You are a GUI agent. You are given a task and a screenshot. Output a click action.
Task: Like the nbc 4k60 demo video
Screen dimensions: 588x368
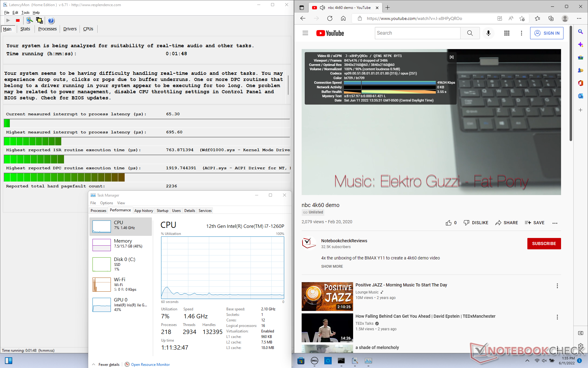click(x=449, y=223)
